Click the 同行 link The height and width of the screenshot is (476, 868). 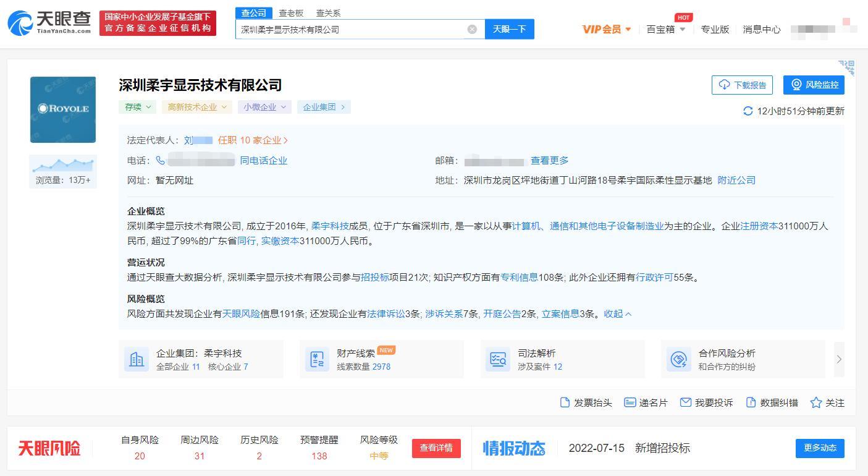246,241
